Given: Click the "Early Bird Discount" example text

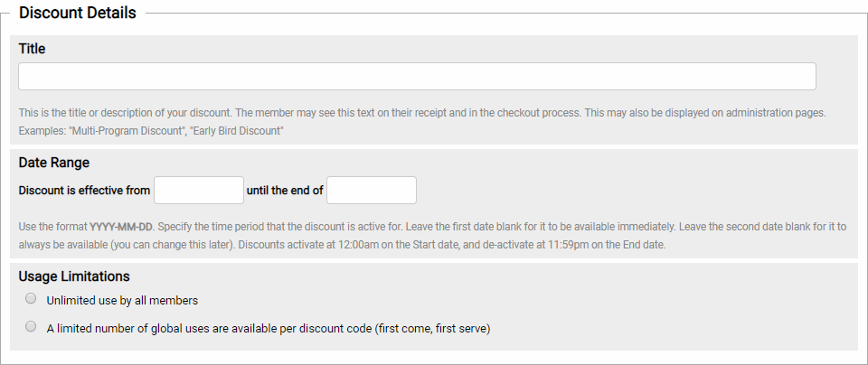Looking at the screenshot, I should point(237,132).
